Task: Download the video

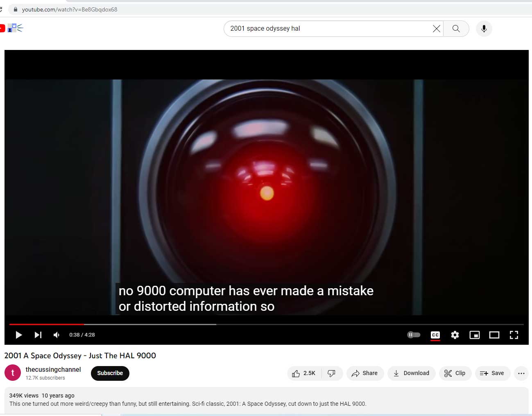Action: tap(411, 373)
